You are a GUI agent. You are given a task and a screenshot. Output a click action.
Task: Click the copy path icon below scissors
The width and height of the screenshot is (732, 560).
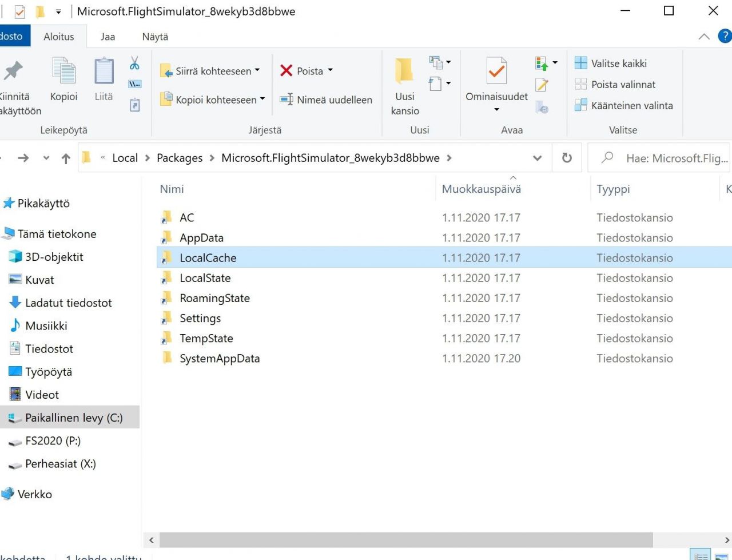coord(134,84)
